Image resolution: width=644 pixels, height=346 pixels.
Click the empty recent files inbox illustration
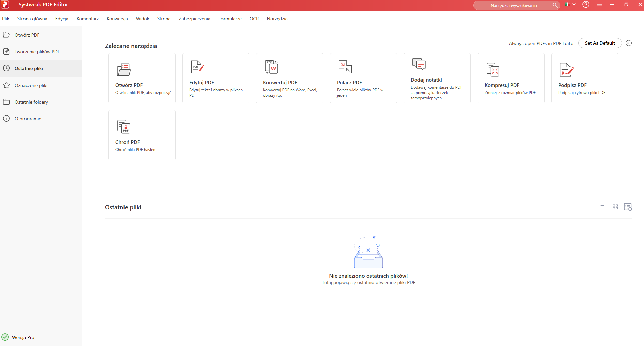pos(368,252)
